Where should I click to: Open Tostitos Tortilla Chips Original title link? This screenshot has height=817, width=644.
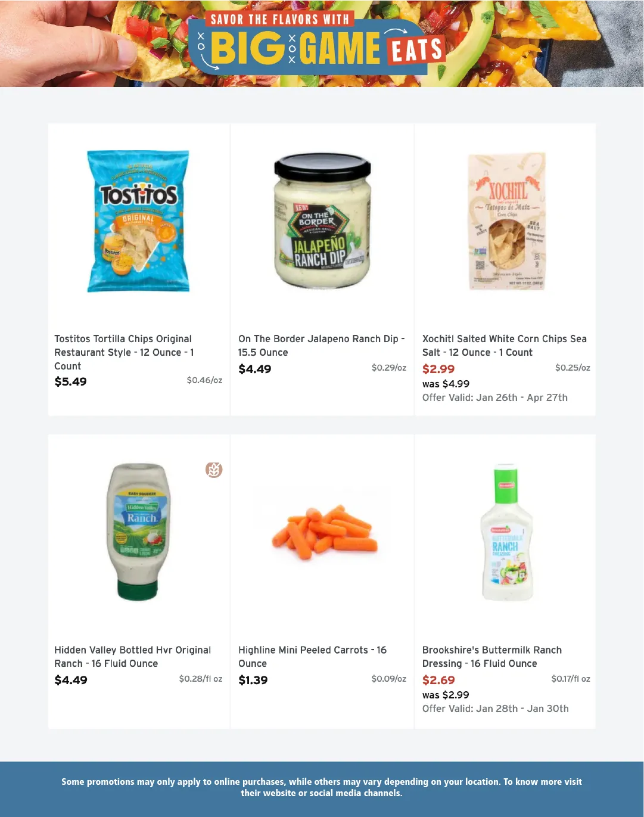click(x=123, y=352)
